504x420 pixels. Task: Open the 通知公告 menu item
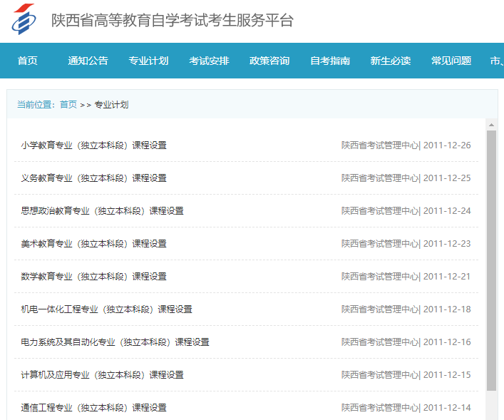(88, 61)
